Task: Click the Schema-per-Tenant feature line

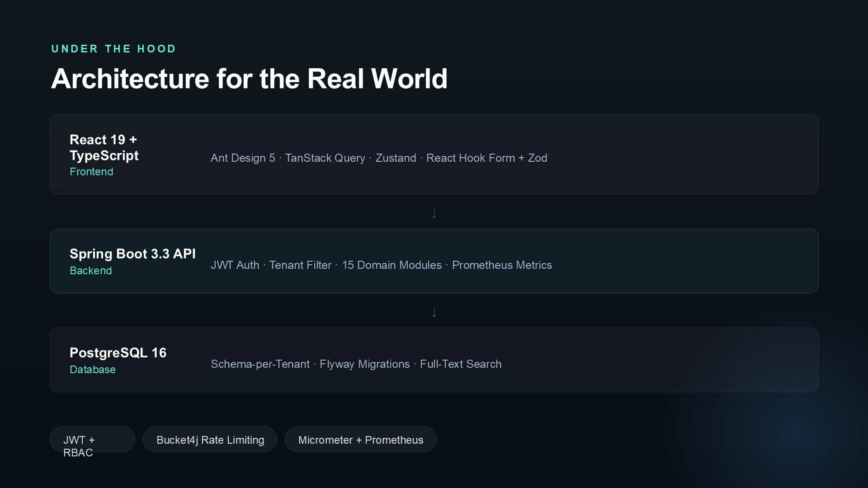Action: pos(356,364)
